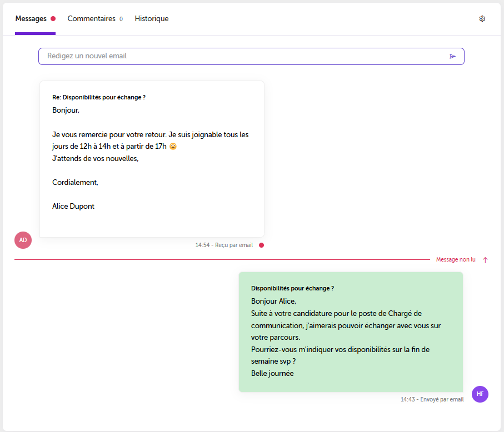Click the HF sender avatar
This screenshot has width=504, height=432.
point(480,394)
